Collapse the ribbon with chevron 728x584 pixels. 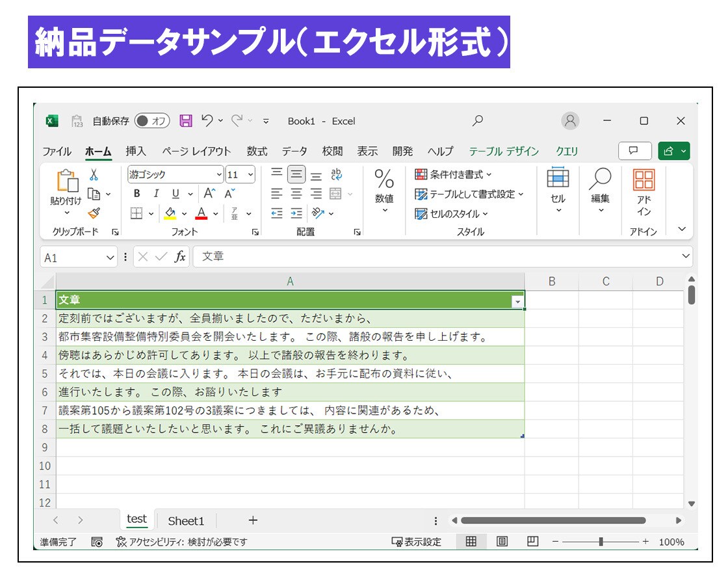coord(682,228)
